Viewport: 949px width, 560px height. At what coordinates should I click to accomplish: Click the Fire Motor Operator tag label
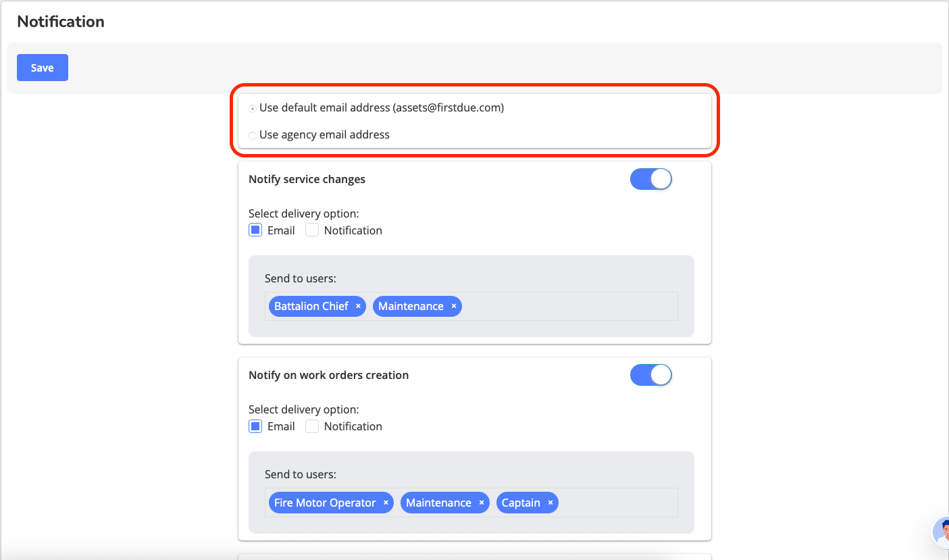pos(324,503)
